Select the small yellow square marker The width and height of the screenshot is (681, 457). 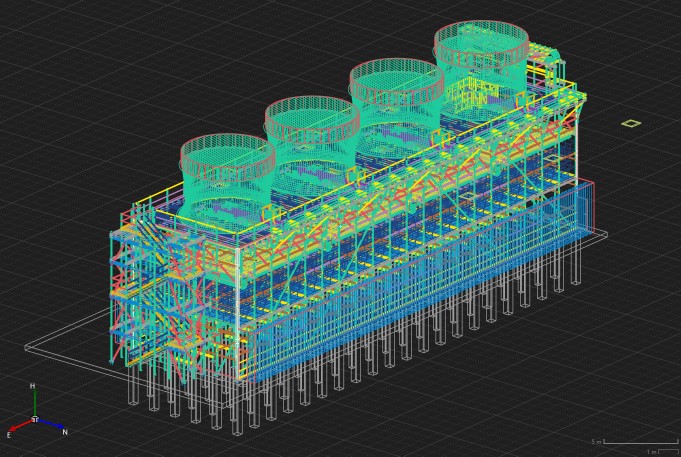click(x=631, y=123)
